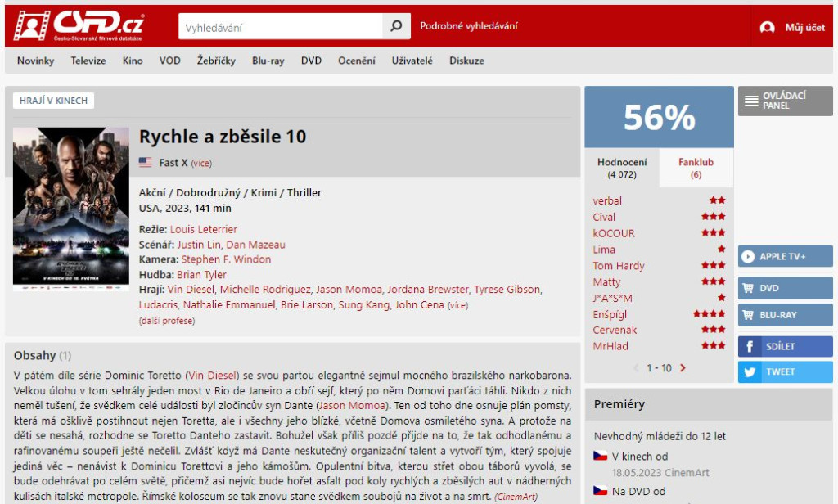
Task: Open user kOCOUR's profile
Action: click(x=614, y=233)
